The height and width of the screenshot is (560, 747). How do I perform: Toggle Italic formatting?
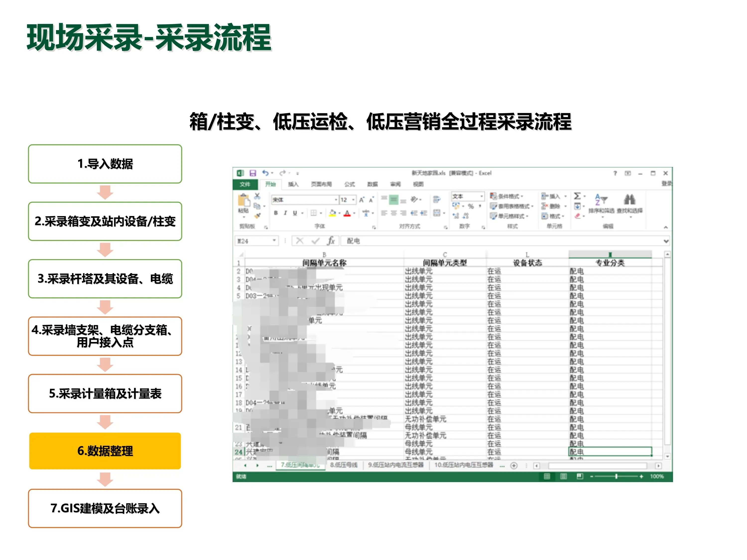pyautogui.click(x=285, y=213)
